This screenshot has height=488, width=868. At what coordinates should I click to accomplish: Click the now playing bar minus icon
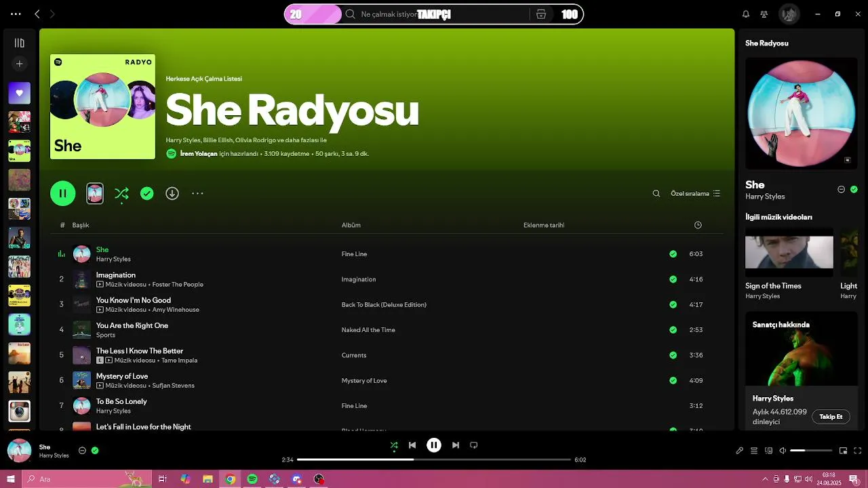pos(82,450)
